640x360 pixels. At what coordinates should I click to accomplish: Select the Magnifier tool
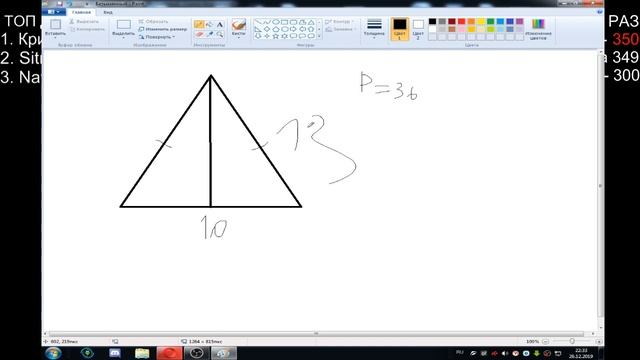[x=220, y=35]
